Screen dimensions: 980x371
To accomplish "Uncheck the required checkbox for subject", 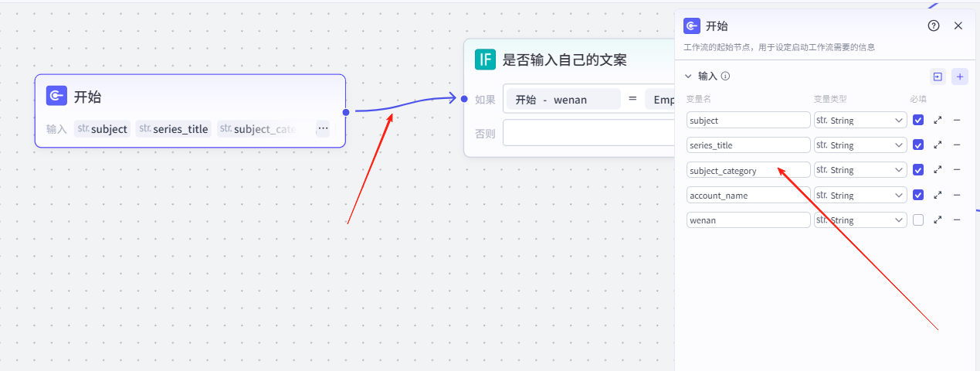I will point(918,121).
